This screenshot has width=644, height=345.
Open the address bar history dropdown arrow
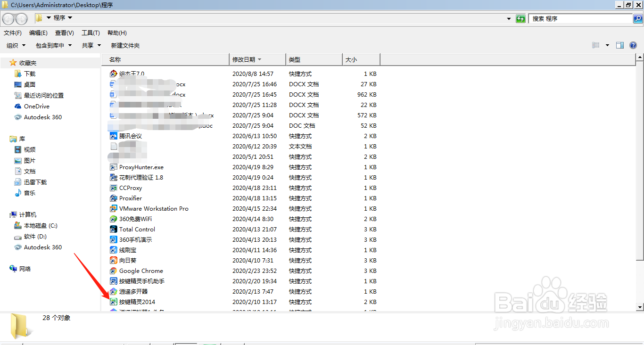tap(509, 19)
